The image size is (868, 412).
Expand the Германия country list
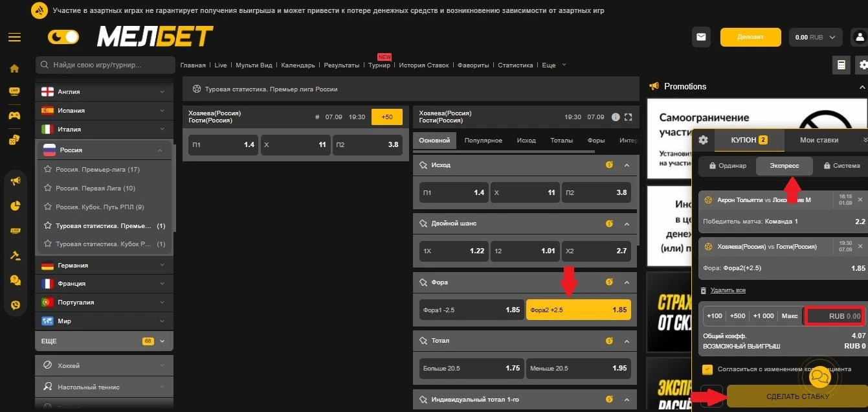(x=104, y=266)
